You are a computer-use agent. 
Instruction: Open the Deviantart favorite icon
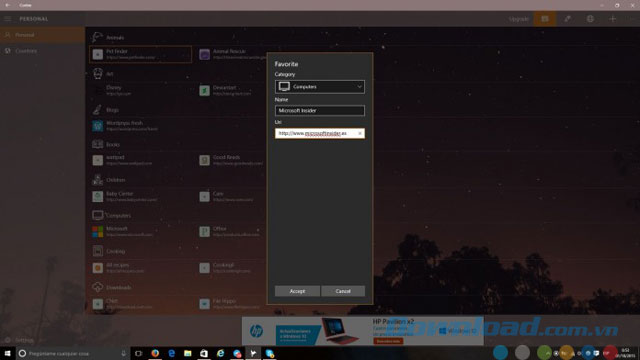tap(204, 91)
